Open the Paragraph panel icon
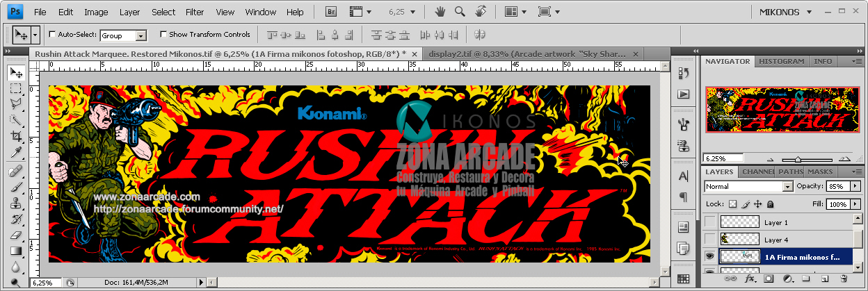Screen dimensions: 868x291 [683, 197]
